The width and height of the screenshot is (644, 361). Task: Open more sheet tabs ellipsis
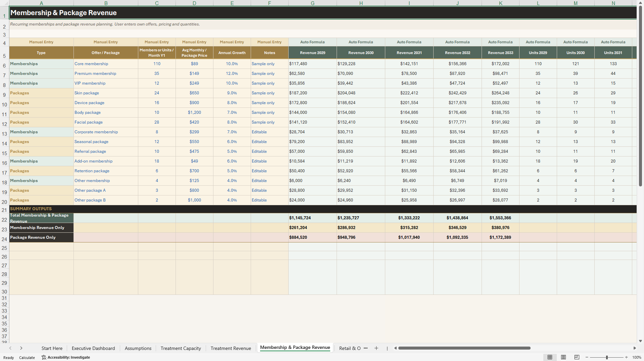(x=365, y=348)
